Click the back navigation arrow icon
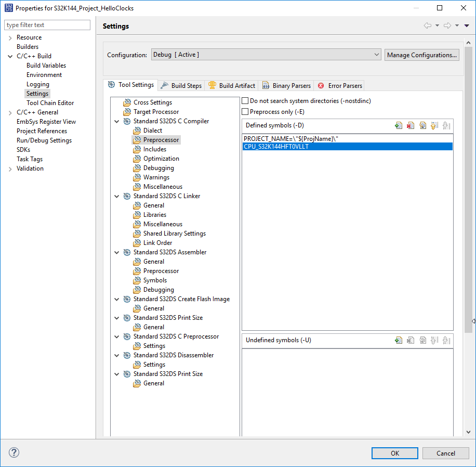The height and width of the screenshot is (467, 476). pos(428,25)
